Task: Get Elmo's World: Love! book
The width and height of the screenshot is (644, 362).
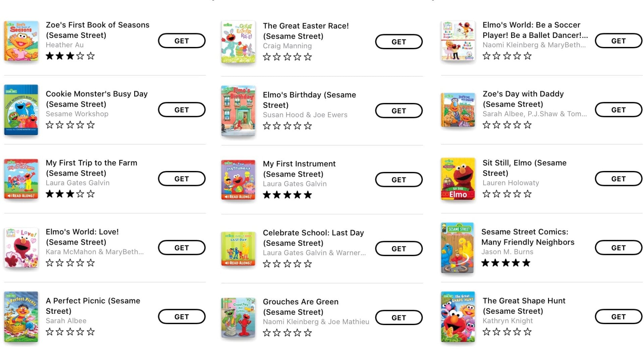Action: pos(181,248)
